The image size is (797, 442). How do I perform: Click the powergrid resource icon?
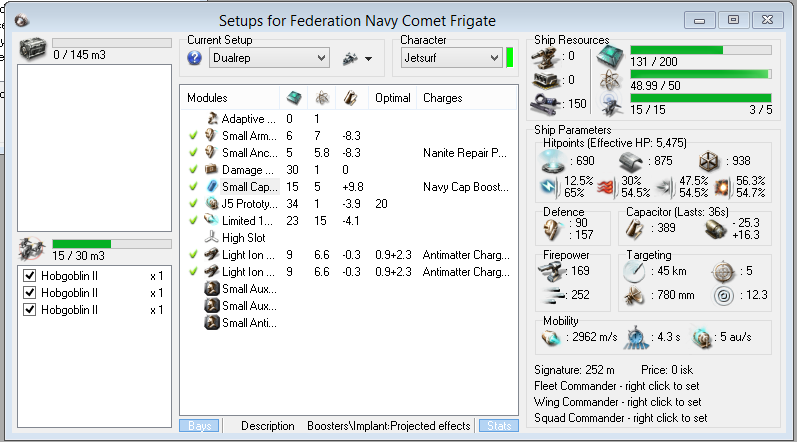pyautogui.click(x=609, y=80)
